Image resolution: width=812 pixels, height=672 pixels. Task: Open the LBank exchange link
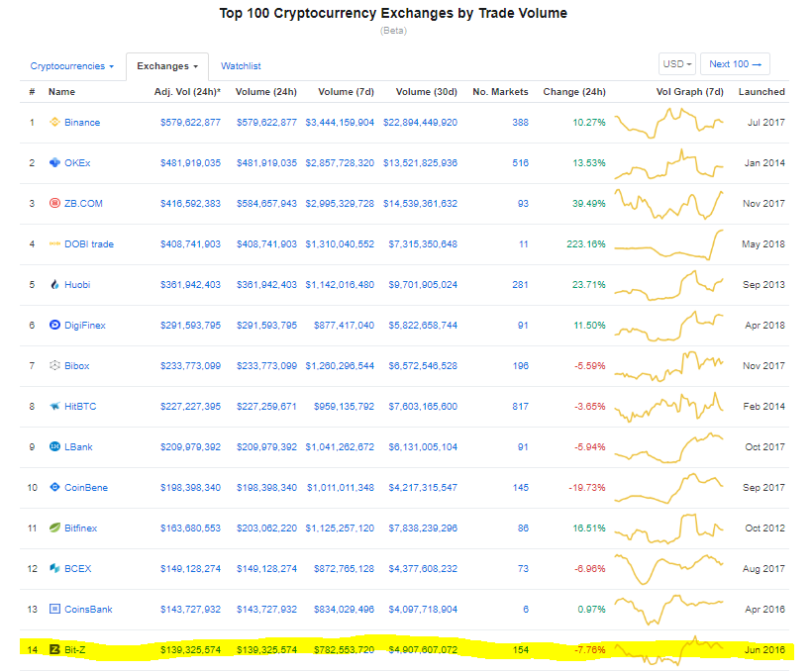[78, 447]
